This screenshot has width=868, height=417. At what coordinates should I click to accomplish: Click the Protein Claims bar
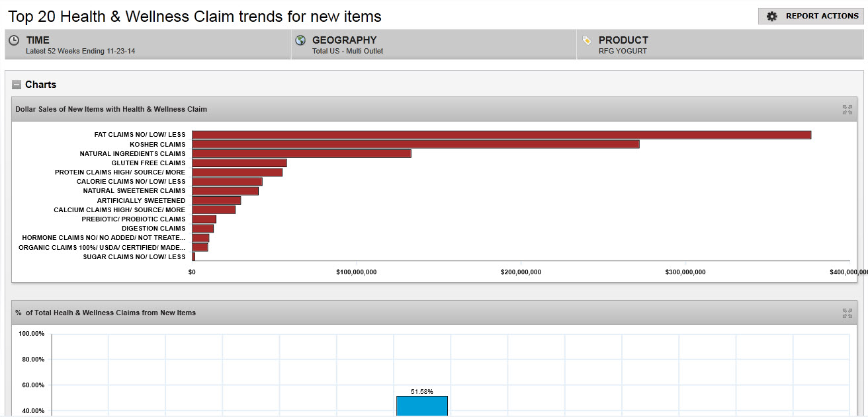click(x=237, y=172)
